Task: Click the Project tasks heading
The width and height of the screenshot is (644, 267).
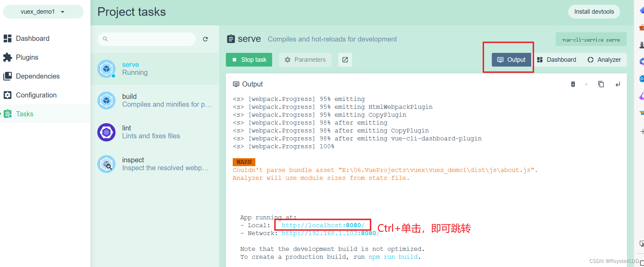Action: [132, 12]
